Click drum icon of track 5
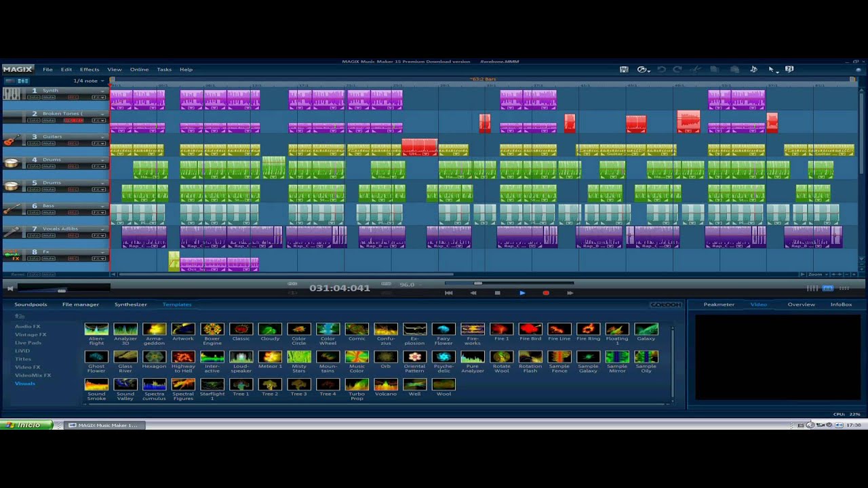This screenshot has height=488, width=868. coord(12,186)
